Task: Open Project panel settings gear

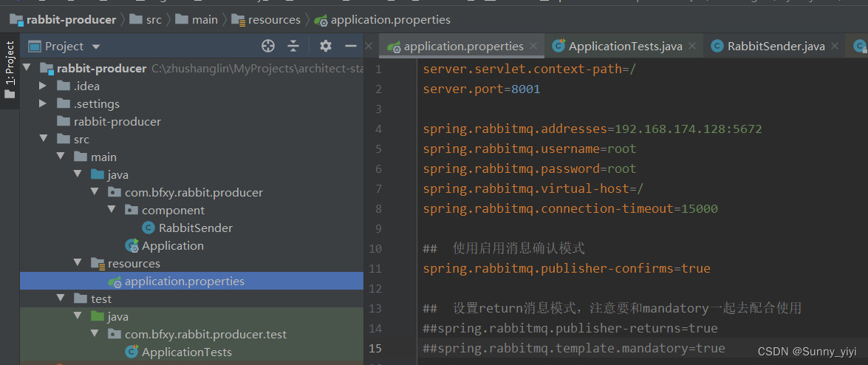Action: tap(326, 46)
